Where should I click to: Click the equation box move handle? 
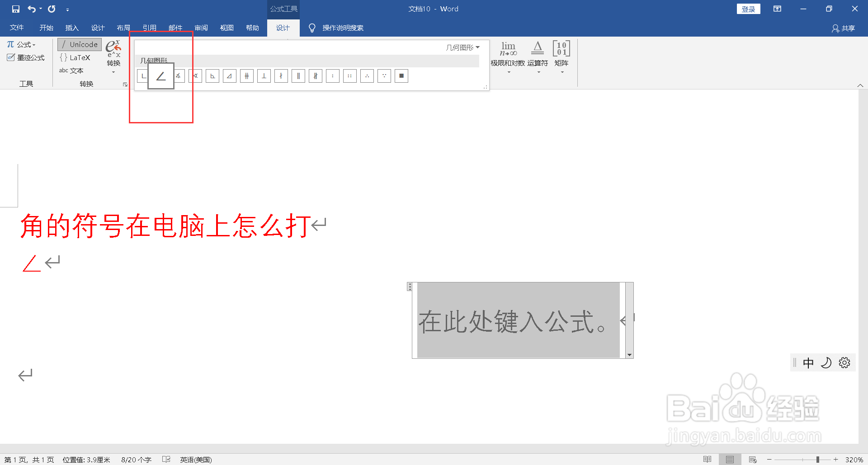410,287
